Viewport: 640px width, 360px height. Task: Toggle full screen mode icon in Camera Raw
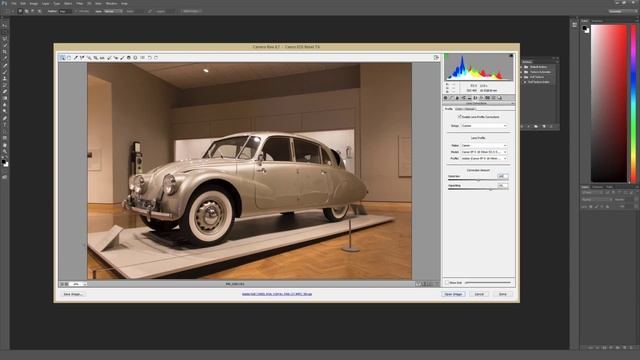[436, 58]
